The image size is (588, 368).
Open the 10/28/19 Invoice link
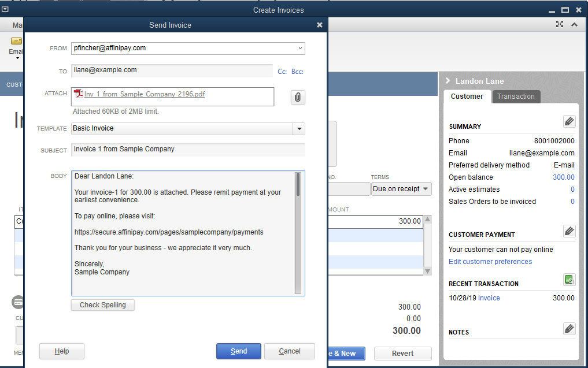click(x=489, y=298)
